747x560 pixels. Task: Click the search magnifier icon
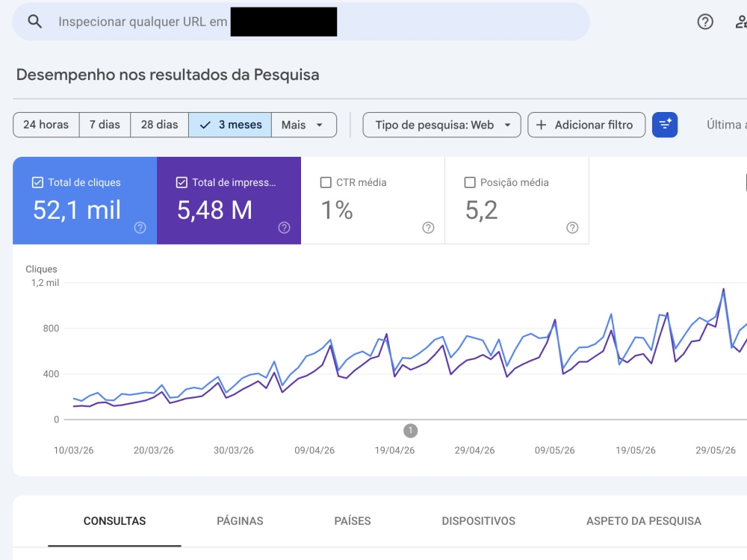click(35, 22)
